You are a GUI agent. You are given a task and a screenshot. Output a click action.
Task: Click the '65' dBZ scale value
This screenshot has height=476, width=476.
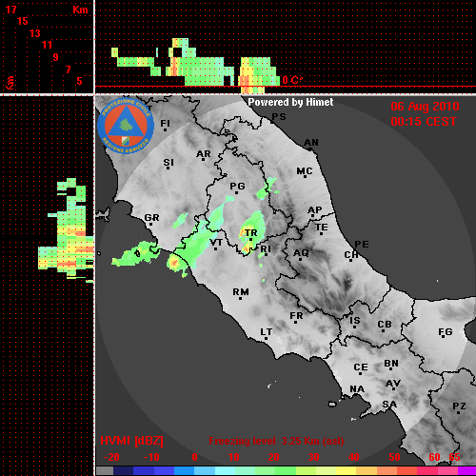point(454,457)
